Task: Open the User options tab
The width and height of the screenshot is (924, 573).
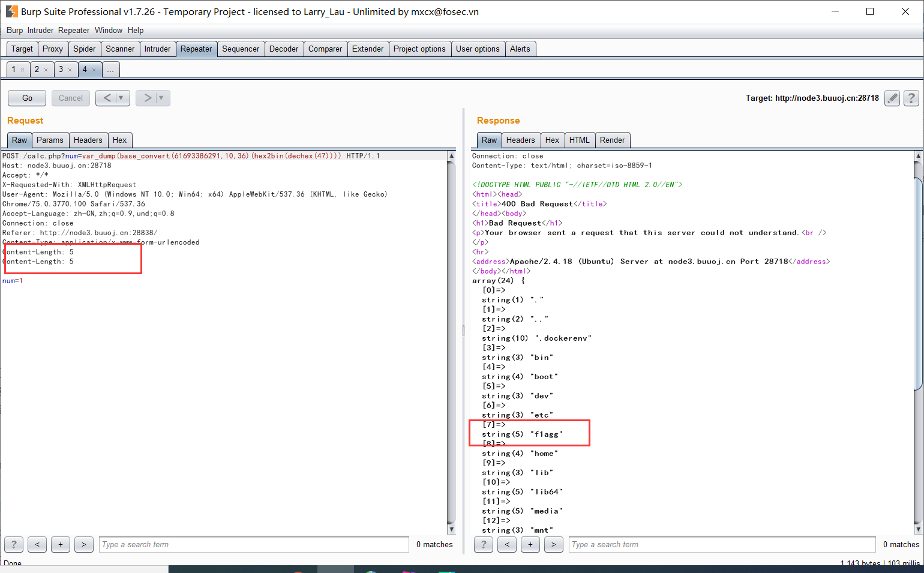Action: coord(478,49)
